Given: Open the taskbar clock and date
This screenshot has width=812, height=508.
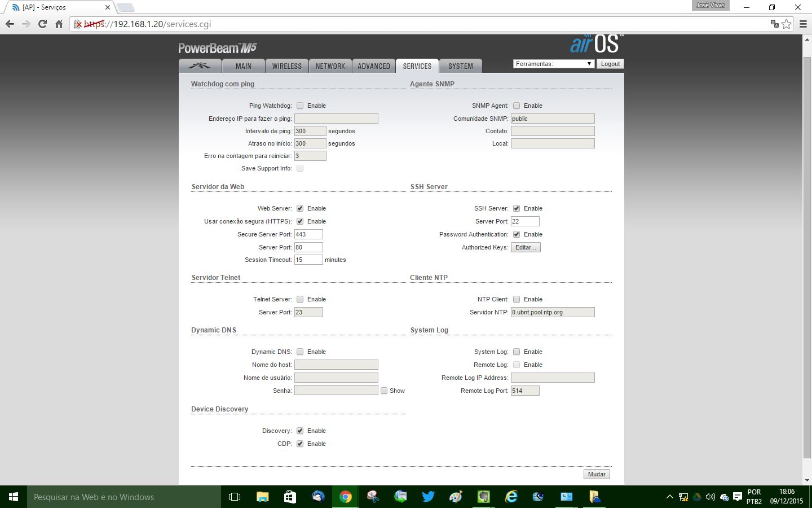Looking at the screenshot, I should point(787,497).
